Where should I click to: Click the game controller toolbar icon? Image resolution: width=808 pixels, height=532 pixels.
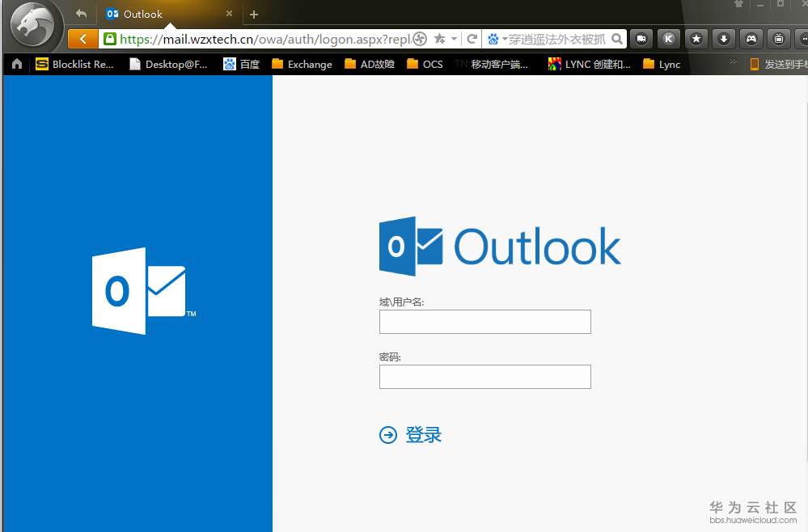click(751, 39)
